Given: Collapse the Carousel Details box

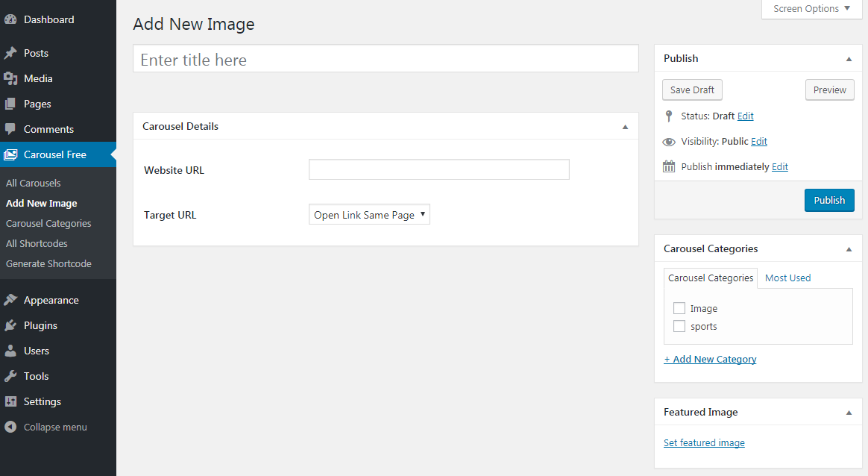Looking at the screenshot, I should tap(625, 127).
